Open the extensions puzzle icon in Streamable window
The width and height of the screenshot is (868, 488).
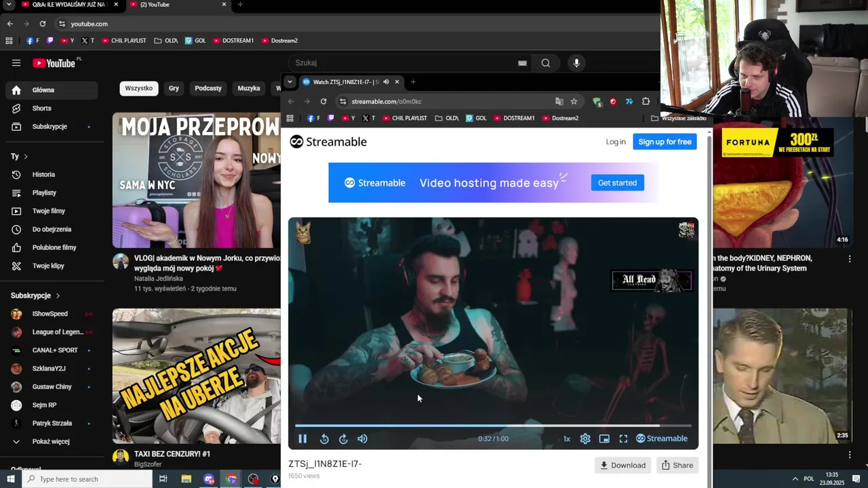[646, 102]
